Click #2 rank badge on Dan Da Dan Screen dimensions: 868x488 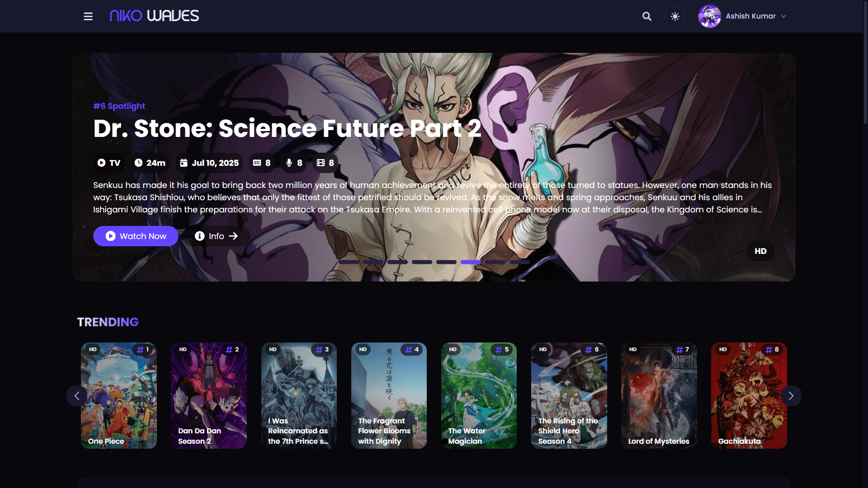click(233, 349)
